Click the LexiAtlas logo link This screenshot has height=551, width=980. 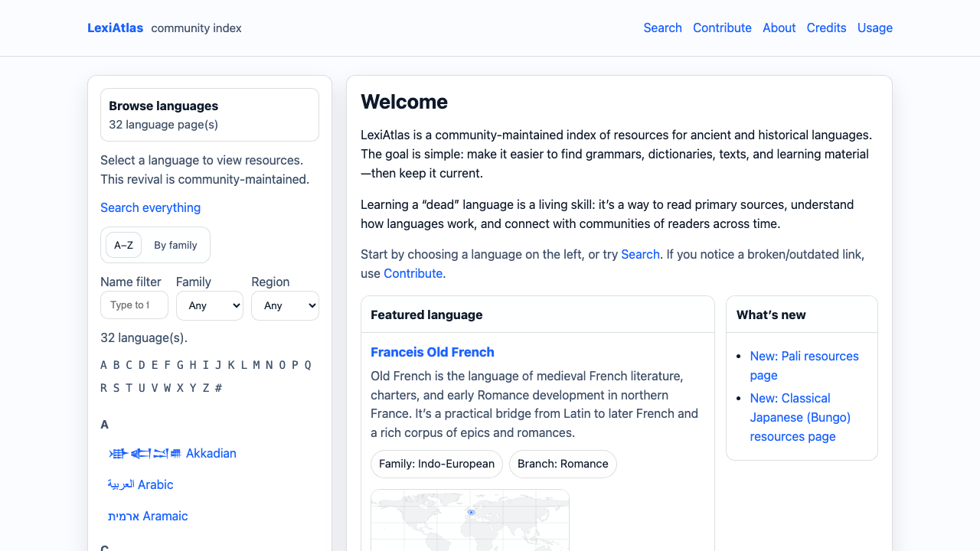(x=115, y=28)
